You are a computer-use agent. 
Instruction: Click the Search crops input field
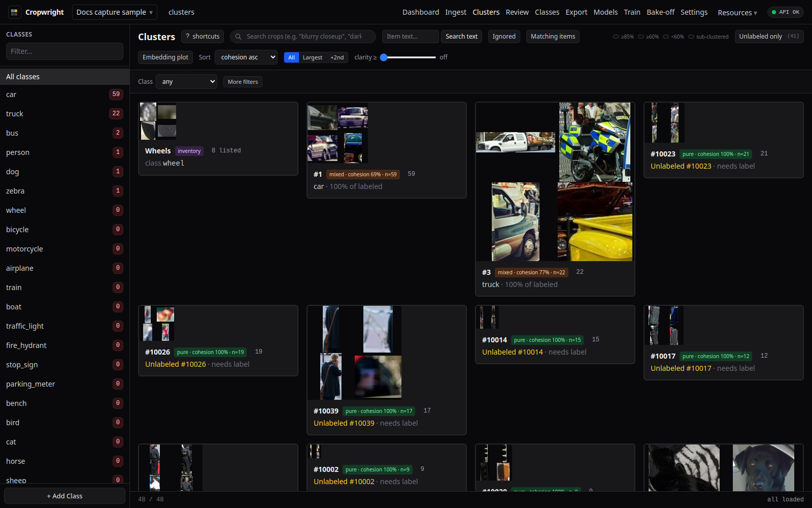pyautogui.click(x=303, y=37)
